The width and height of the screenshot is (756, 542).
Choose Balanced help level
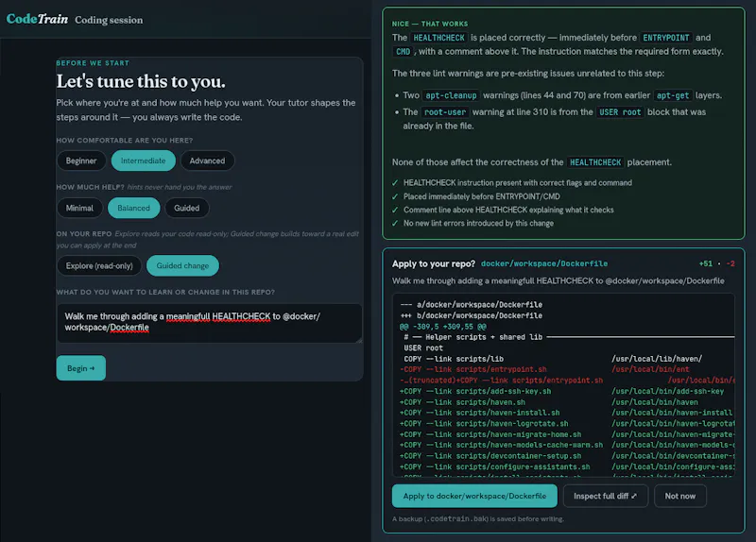point(133,208)
